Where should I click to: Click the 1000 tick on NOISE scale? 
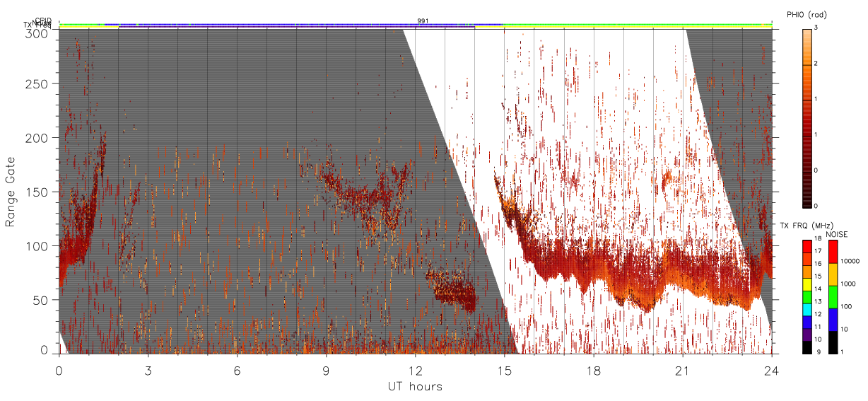coord(848,284)
